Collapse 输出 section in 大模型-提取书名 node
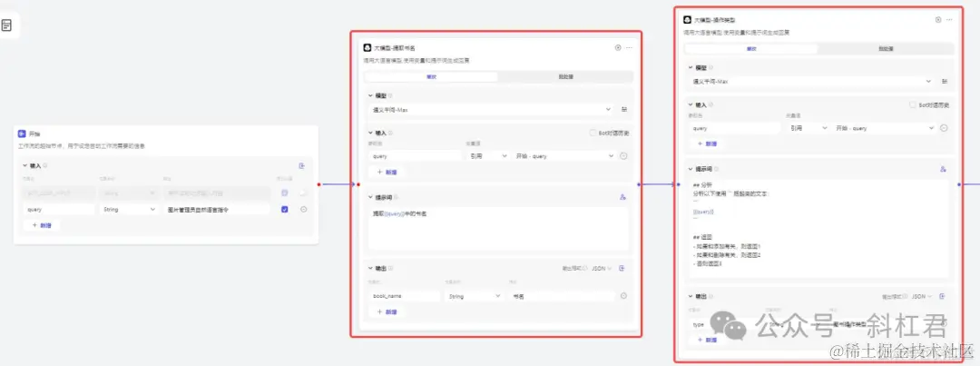 370,269
